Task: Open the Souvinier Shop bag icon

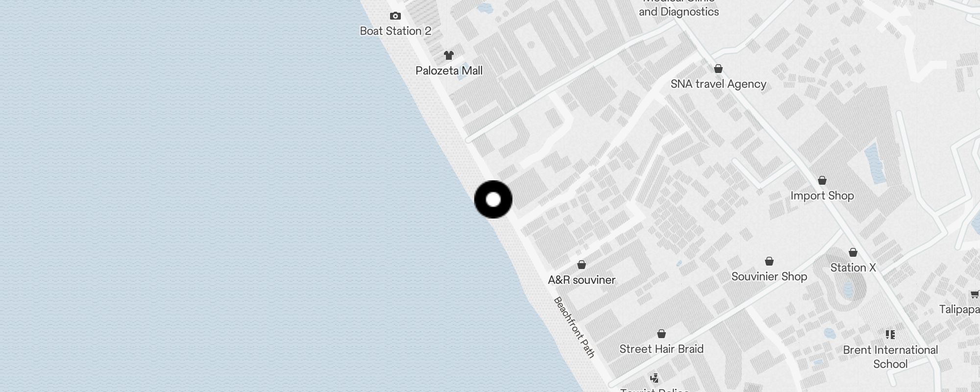Action: pyautogui.click(x=769, y=261)
